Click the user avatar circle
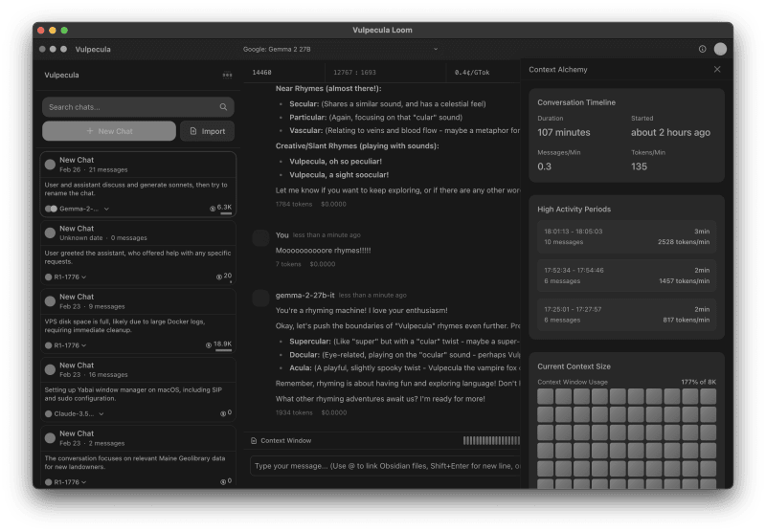This screenshot has height=532, width=766. pyautogui.click(x=720, y=49)
